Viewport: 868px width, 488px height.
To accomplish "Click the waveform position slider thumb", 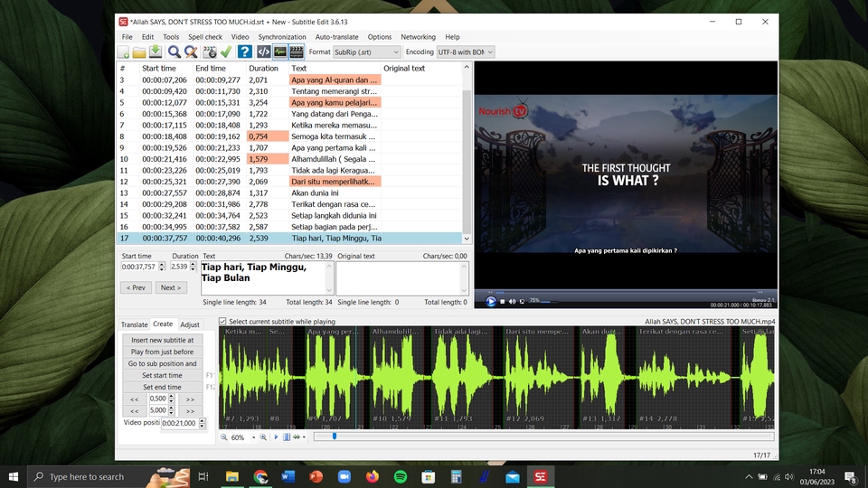I will click(x=334, y=436).
